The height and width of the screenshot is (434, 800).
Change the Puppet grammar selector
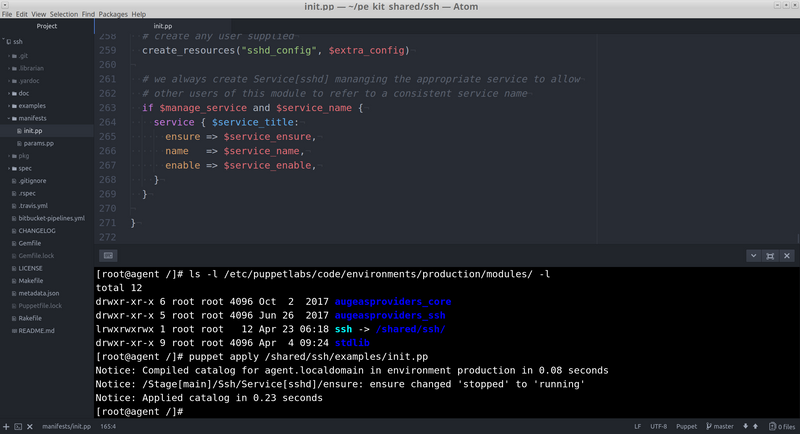pyautogui.click(x=686, y=427)
